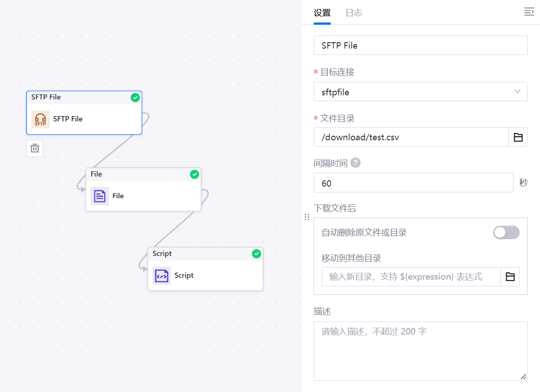This screenshot has width=540, height=392.
Task: Click green check status on SFTP File node
Action: point(135,98)
